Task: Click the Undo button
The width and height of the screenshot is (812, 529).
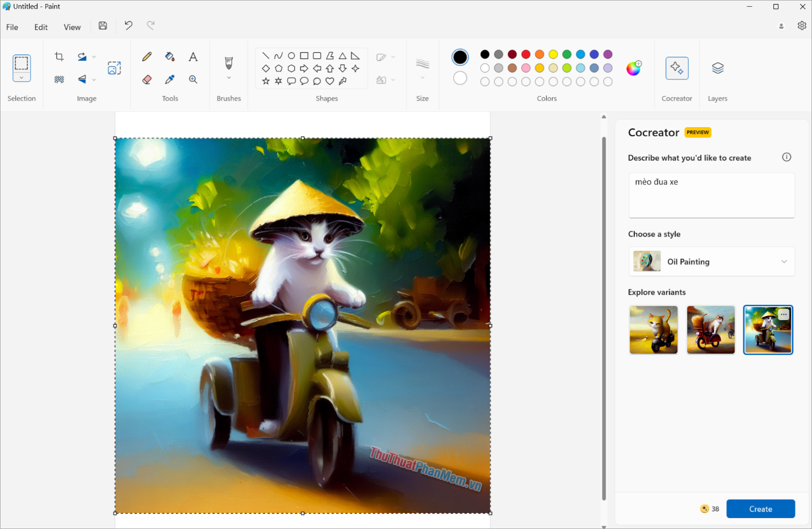Action: [128, 26]
